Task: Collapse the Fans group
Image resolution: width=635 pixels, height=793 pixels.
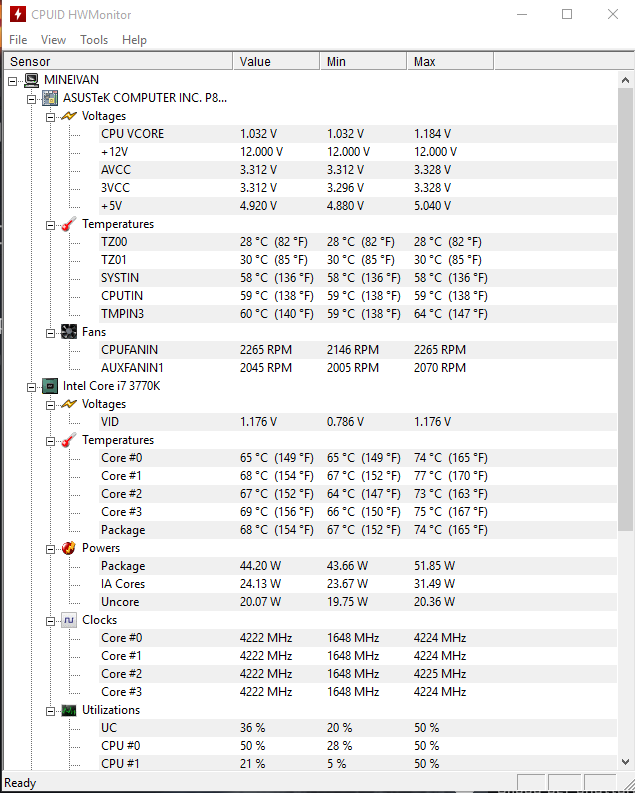Action: tap(50, 333)
